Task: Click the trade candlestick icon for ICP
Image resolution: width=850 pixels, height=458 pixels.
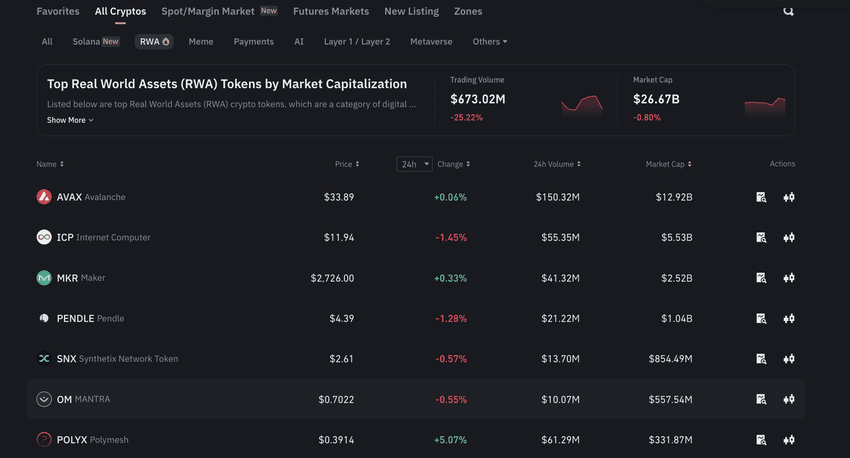Action: coord(789,238)
